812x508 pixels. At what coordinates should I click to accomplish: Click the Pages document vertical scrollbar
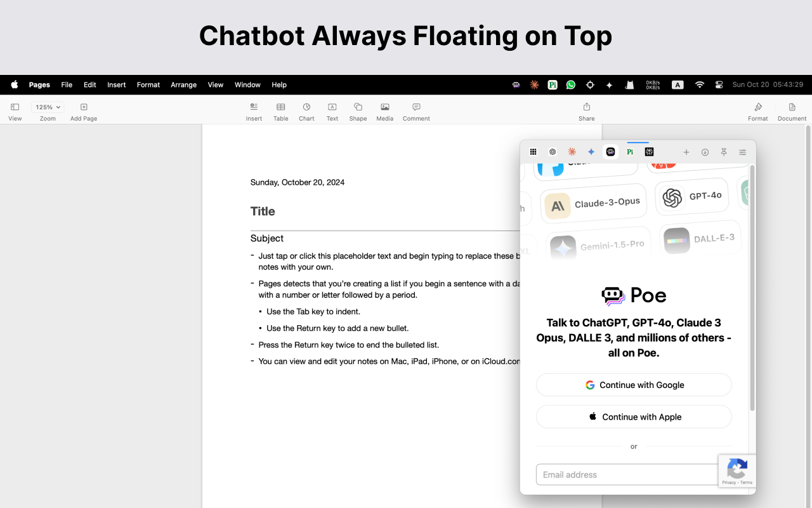[808, 317]
